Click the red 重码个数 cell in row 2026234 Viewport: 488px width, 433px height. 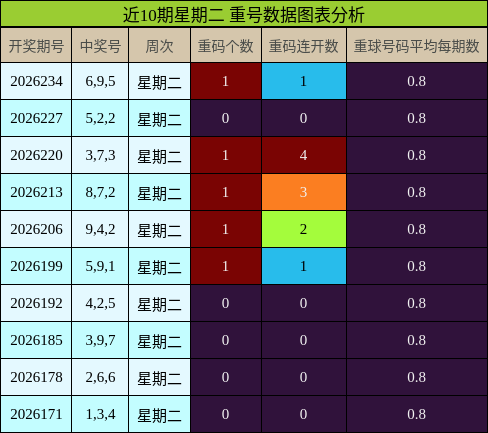tap(226, 81)
